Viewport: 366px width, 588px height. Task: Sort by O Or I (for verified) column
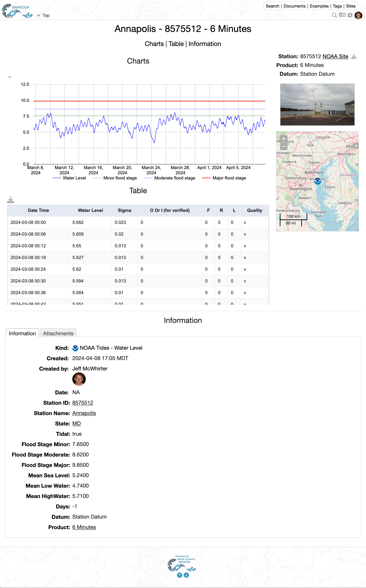tap(170, 210)
